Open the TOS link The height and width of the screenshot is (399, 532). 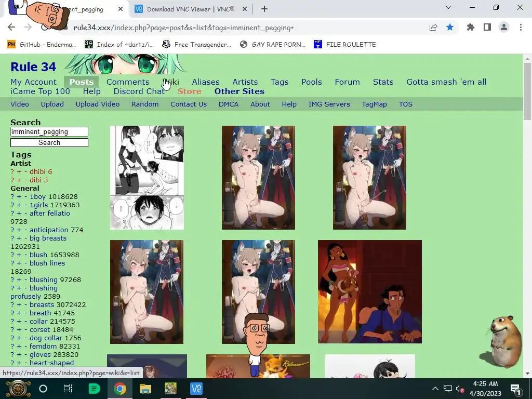coord(405,104)
